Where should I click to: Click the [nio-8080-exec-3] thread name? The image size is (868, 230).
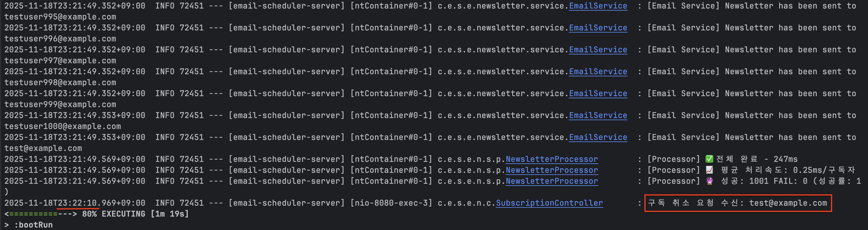[x=391, y=203]
